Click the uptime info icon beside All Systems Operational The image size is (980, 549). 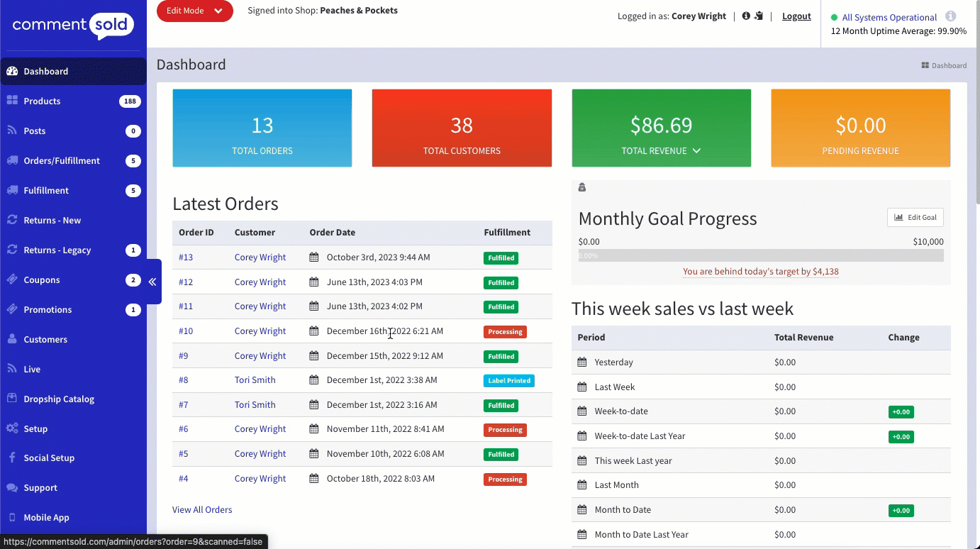point(950,16)
